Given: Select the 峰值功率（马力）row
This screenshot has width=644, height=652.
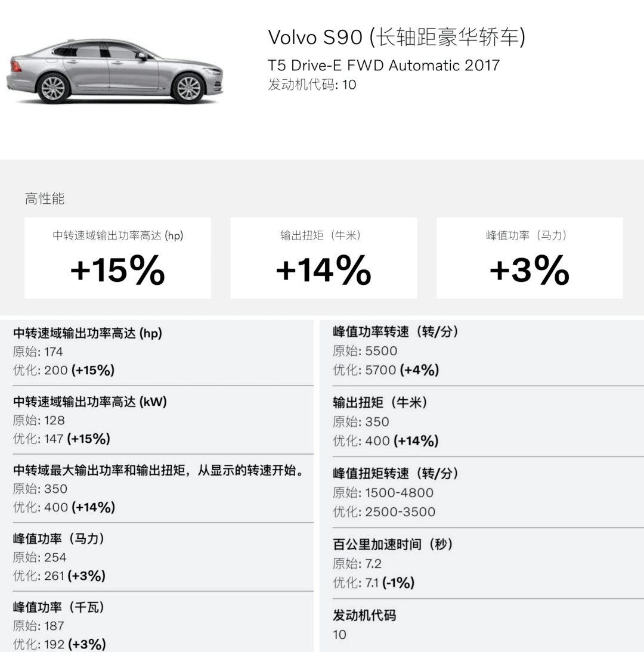Looking at the screenshot, I should 163,557.
